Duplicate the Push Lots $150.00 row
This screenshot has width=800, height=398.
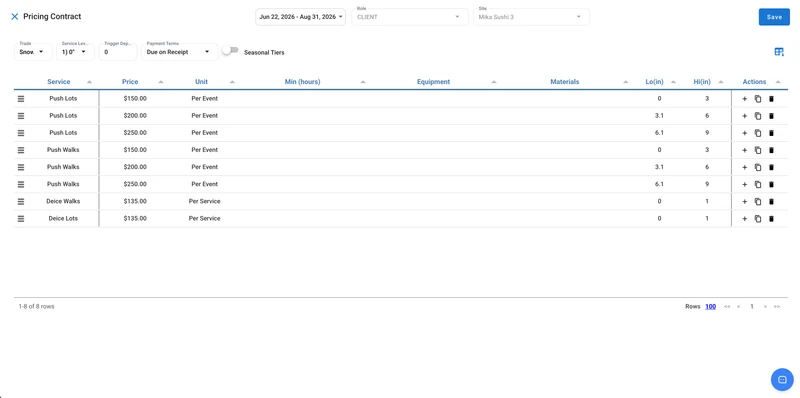pos(758,99)
